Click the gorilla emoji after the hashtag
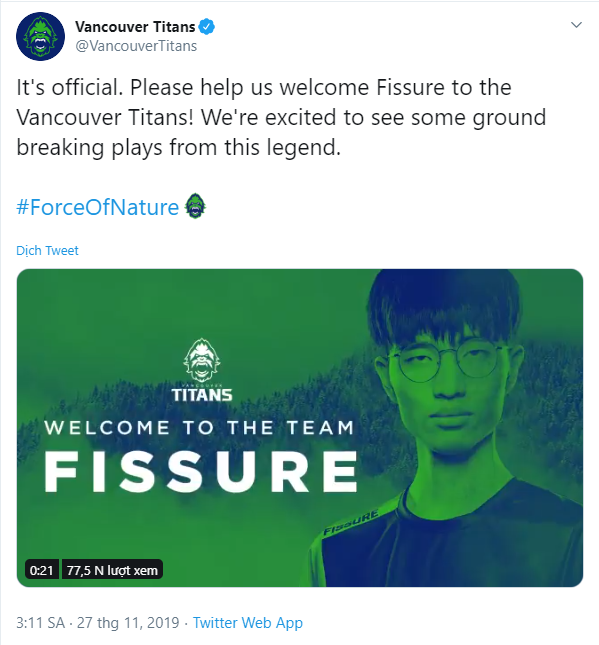This screenshot has width=599, height=645. pyautogui.click(x=195, y=206)
